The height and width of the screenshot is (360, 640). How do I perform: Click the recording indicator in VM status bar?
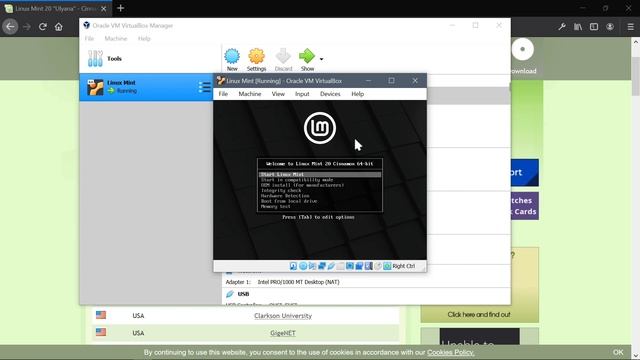coord(359,266)
